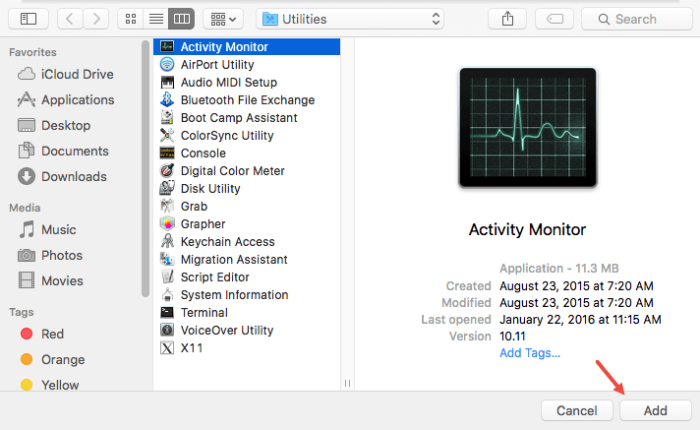Click the System Information icon
This screenshot has height=430, width=700.
coord(167,295)
